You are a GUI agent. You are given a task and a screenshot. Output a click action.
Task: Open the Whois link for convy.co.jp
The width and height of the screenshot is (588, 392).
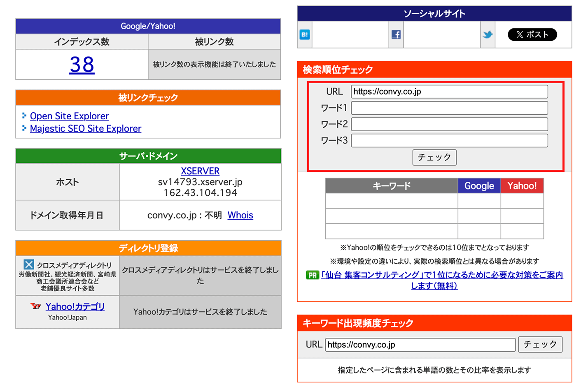(240, 215)
